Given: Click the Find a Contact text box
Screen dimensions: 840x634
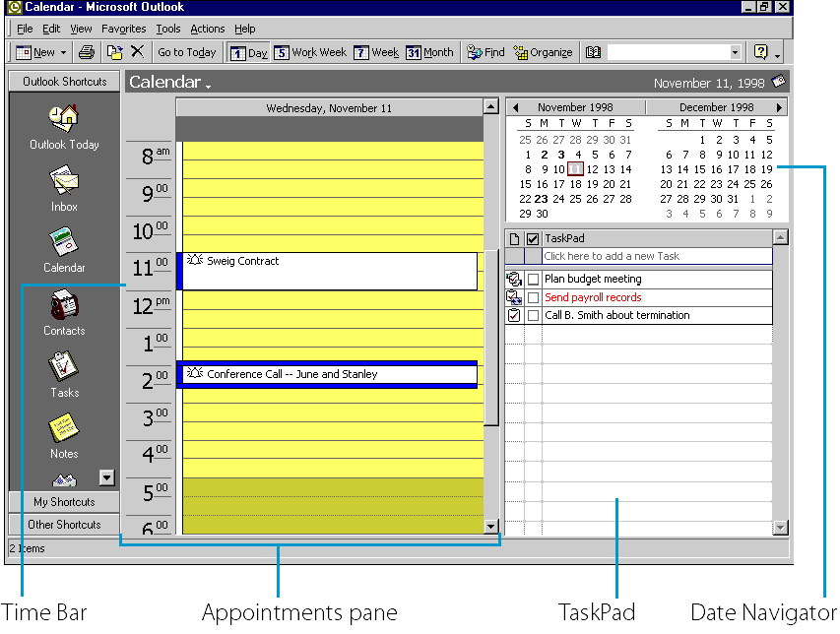Looking at the screenshot, I should 668,52.
